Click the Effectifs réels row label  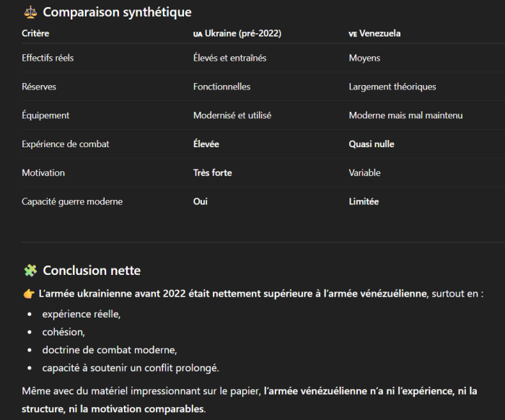(x=48, y=58)
